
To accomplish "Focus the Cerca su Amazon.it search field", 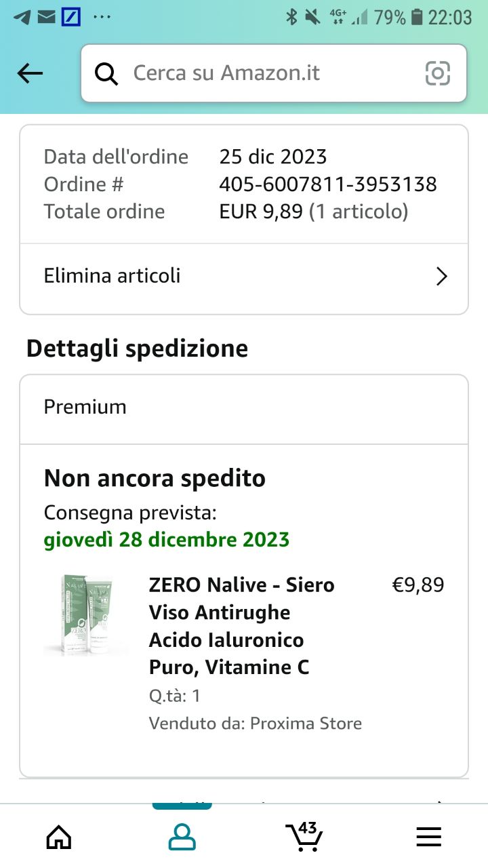I will coord(274,73).
